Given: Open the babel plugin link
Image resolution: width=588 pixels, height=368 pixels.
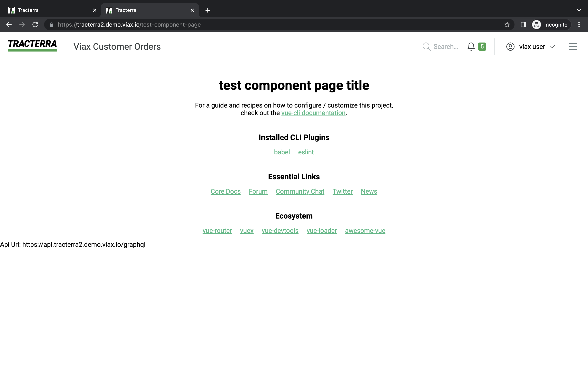Looking at the screenshot, I should point(282,152).
